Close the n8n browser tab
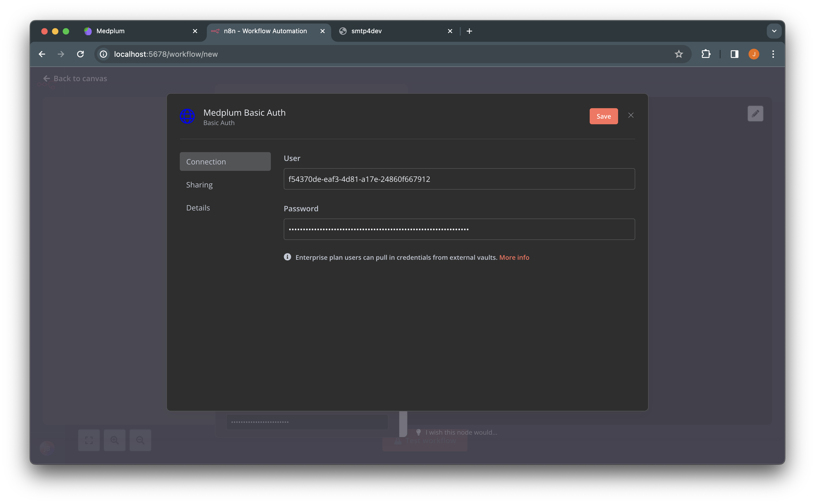815x504 pixels. pyautogui.click(x=323, y=31)
